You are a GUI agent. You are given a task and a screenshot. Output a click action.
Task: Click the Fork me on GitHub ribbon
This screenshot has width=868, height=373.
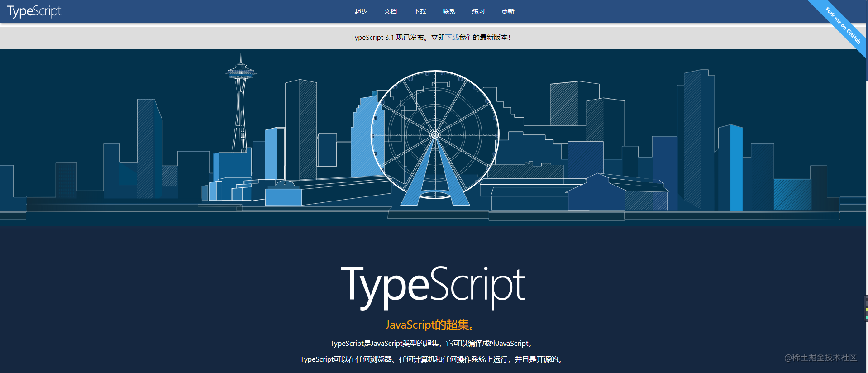[x=843, y=25]
